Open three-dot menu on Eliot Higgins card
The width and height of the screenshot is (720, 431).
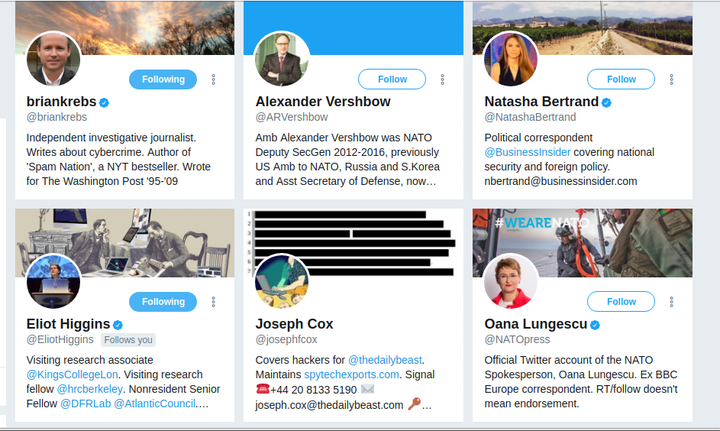213,302
